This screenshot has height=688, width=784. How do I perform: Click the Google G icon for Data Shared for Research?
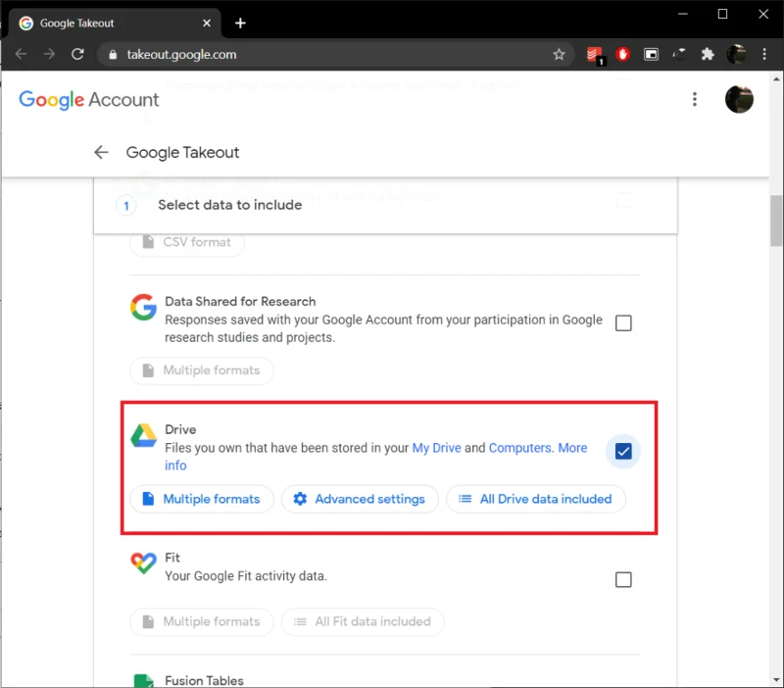(x=143, y=308)
